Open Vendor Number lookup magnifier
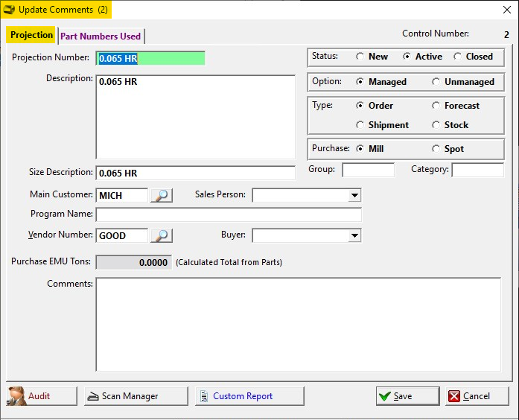Viewport: 519px width, 420px height. coord(162,235)
